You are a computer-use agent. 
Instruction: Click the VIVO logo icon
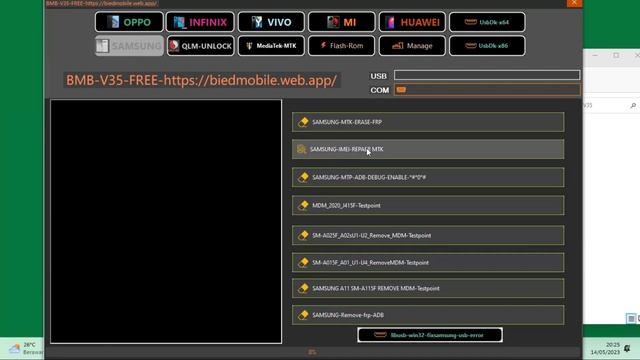[257, 22]
